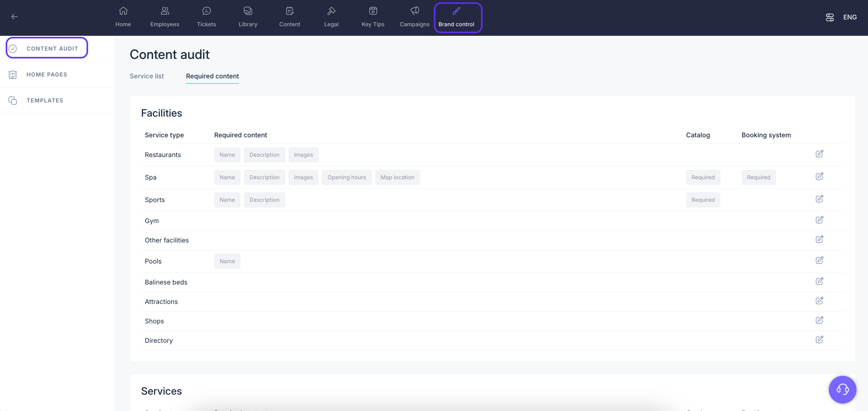Go to Tickets in top navigation
This screenshot has width=868, height=411.
206,17
